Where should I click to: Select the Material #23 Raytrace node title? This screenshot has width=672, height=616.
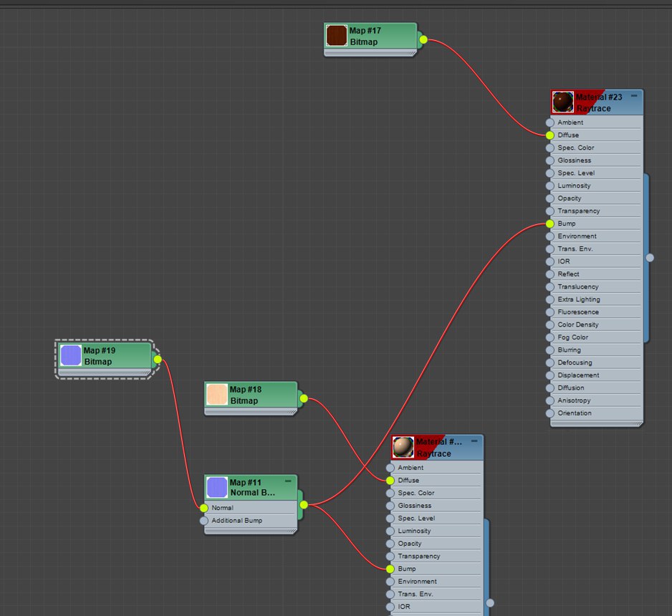click(599, 103)
